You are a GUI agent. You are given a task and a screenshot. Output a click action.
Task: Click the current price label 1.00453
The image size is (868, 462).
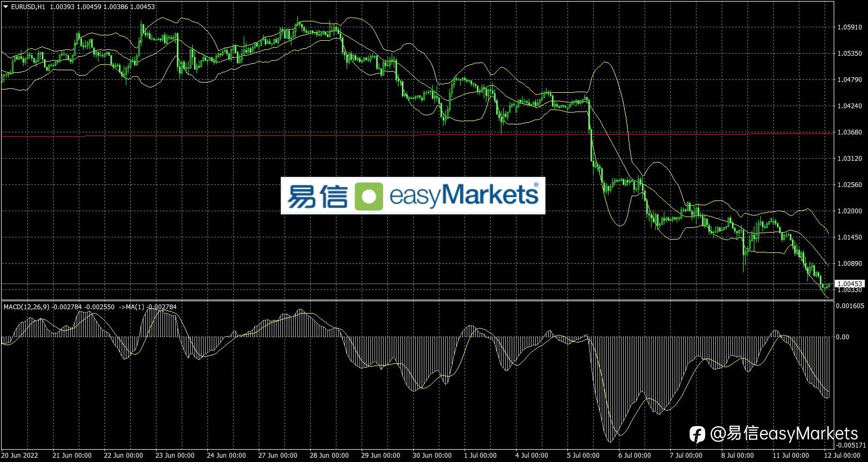(x=850, y=284)
